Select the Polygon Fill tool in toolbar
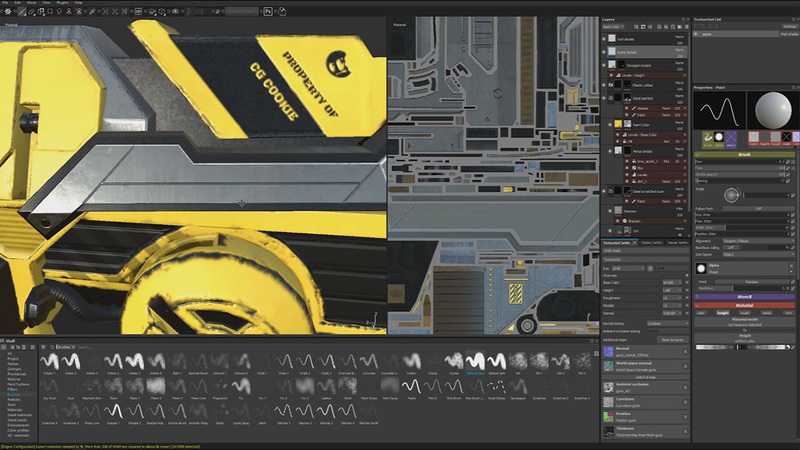Viewport: 800px width, 450px height. pos(50,11)
